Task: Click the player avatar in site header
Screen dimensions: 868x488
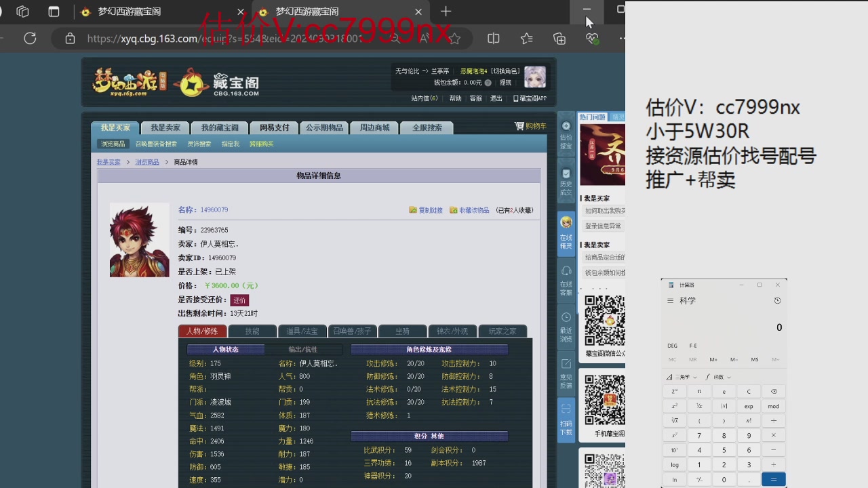Action: [x=535, y=77]
